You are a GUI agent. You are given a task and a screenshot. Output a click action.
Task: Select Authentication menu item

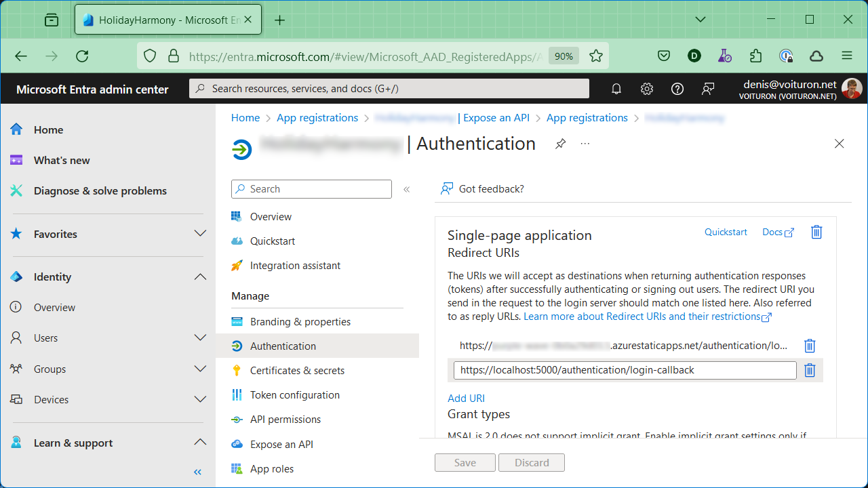(x=317, y=346)
